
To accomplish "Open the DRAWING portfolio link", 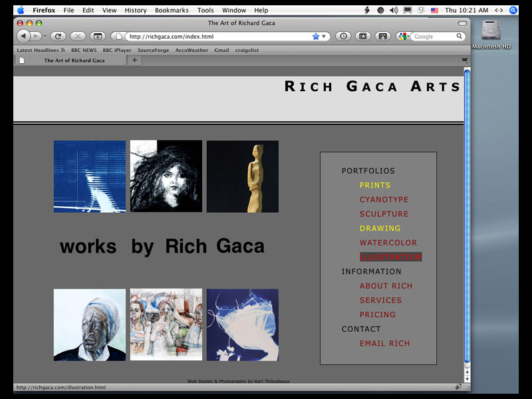I will [380, 228].
